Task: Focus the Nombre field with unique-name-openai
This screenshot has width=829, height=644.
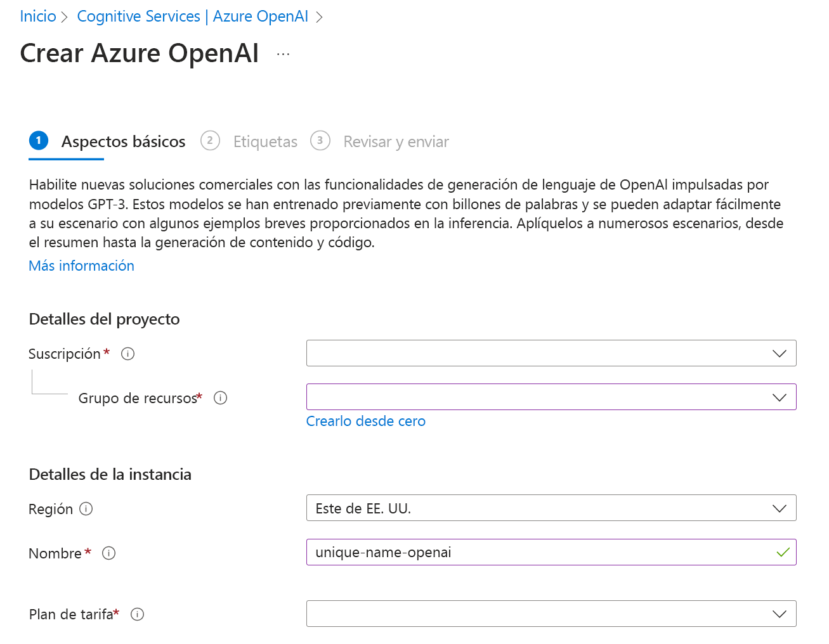Action: pyautogui.click(x=551, y=552)
